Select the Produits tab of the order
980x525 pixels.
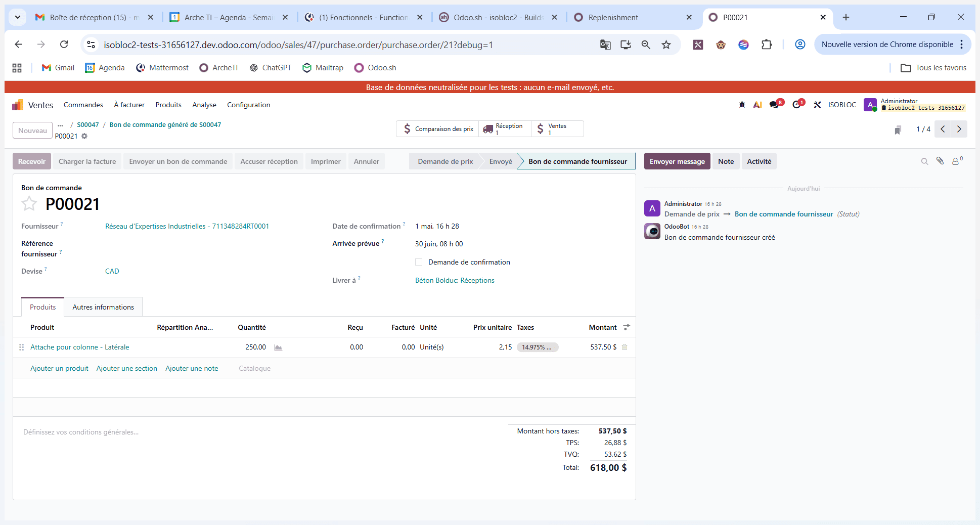click(x=43, y=307)
